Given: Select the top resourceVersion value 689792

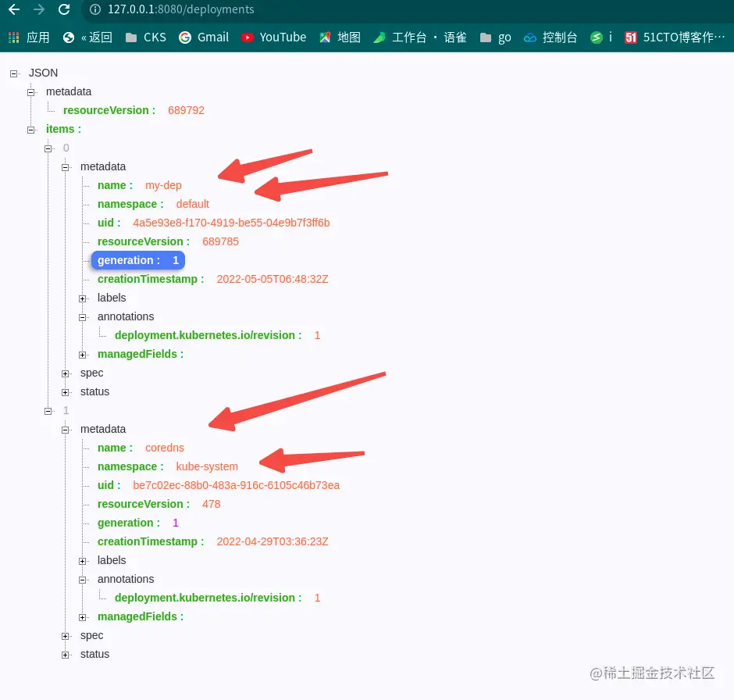Looking at the screenshot, I should click(x=186, y=110).
